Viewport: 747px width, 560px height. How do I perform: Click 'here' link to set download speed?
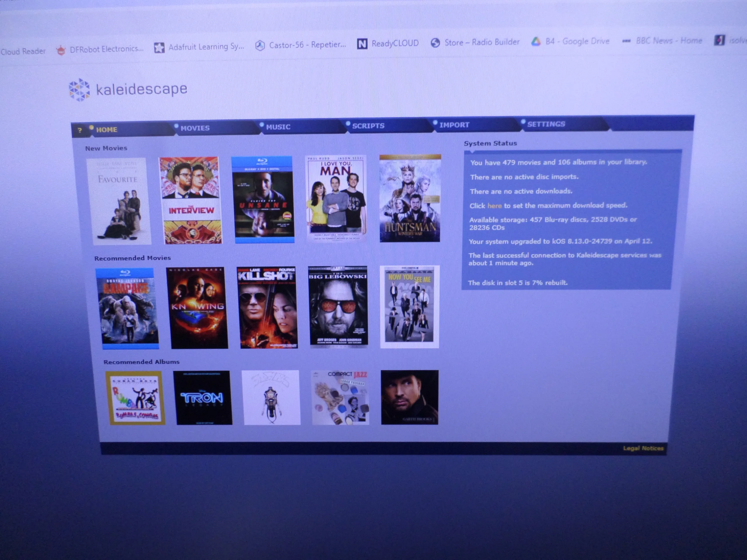(494, 206)
